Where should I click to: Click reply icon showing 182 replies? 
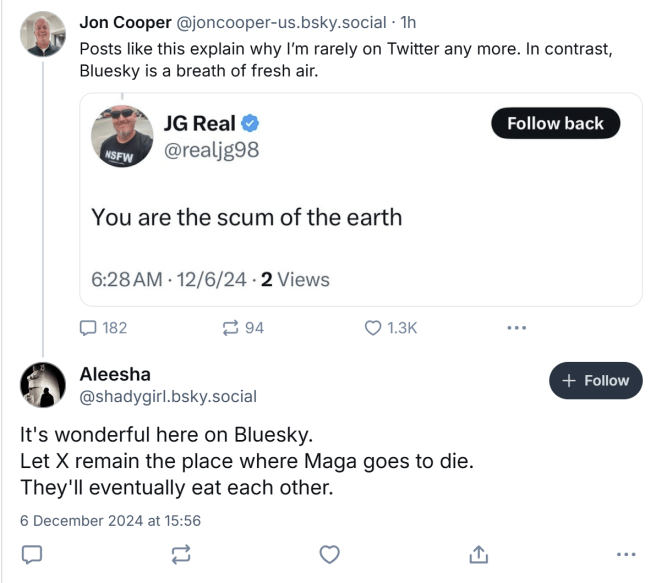click(x=89, y=327)
